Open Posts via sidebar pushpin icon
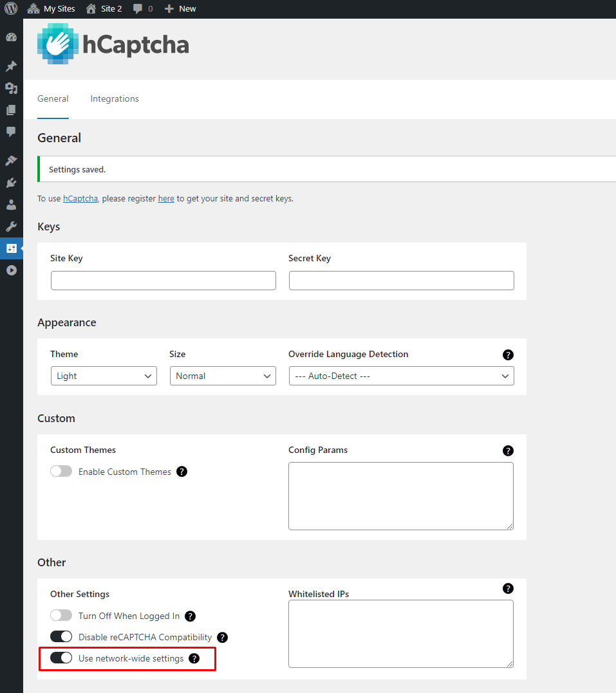Screen dimensions: 616x693 click(x=12, y=66)
